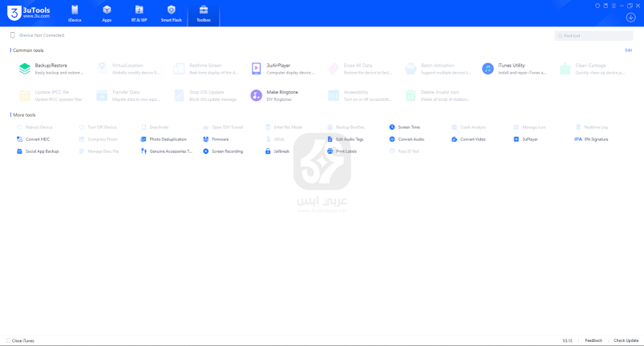Screen dimensions: 644x346
Task: Open Convert Video tool
Action: pos(468,139)
